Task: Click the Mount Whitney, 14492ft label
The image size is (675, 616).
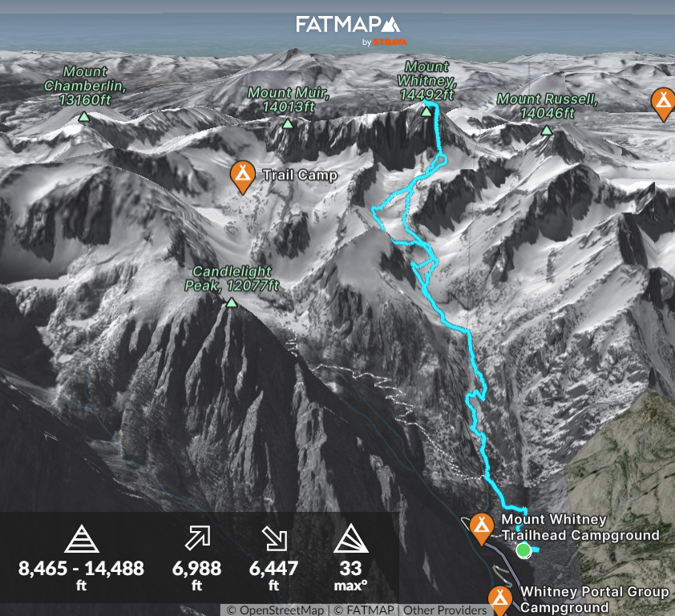Action: click(426, 80)
